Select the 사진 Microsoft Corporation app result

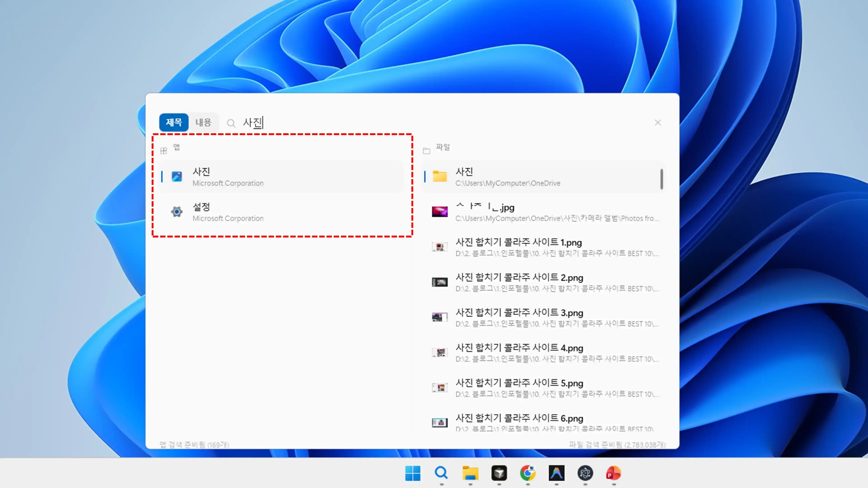click(281, 176)
